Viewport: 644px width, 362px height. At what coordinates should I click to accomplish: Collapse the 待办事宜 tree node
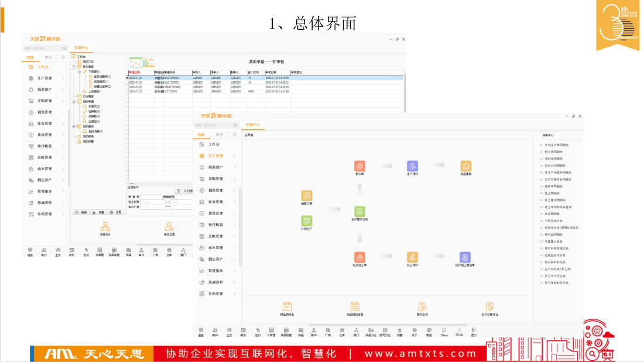pyautogui.click(x=74, y=67)
